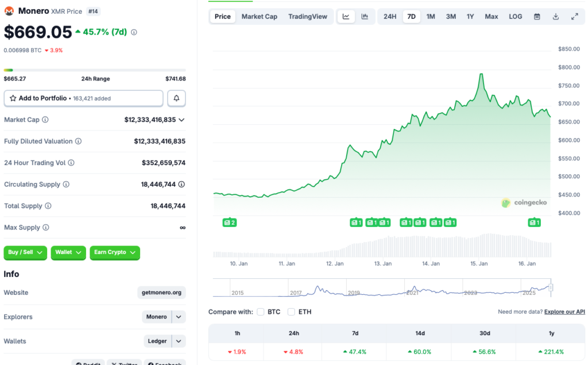Click the 24h range progress bar
This screenshot has height=365, width=588.
[x=95, y=69]
